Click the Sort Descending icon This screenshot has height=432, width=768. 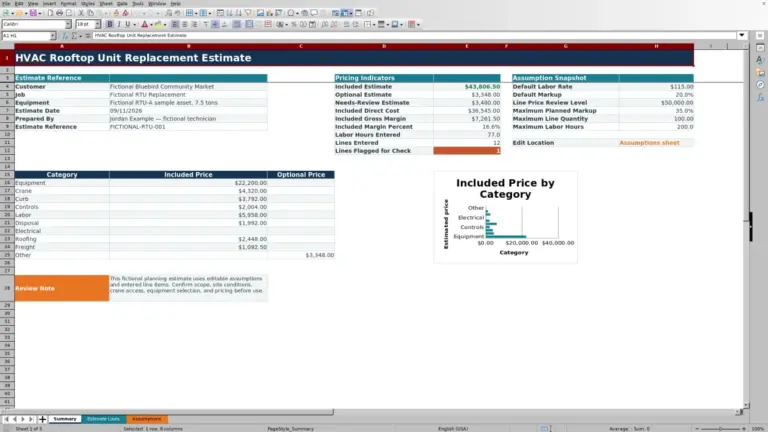tap(239, 13)
